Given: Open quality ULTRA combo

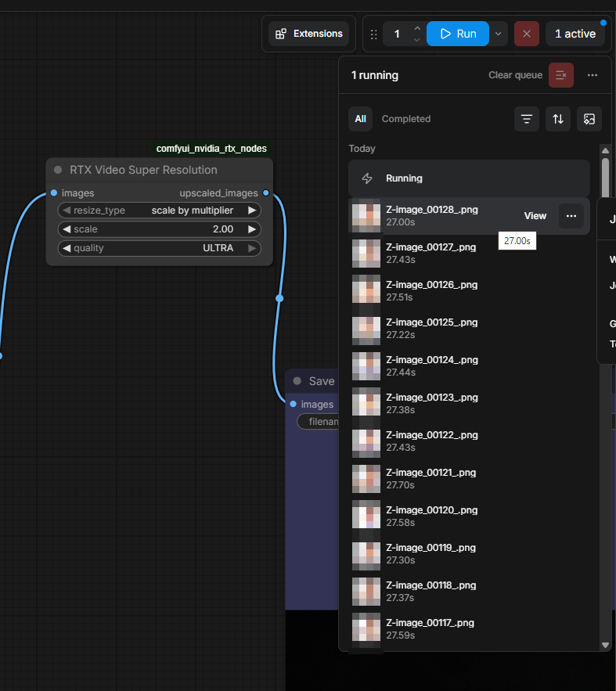Looking at the screenshot, I should coord(160,248).
